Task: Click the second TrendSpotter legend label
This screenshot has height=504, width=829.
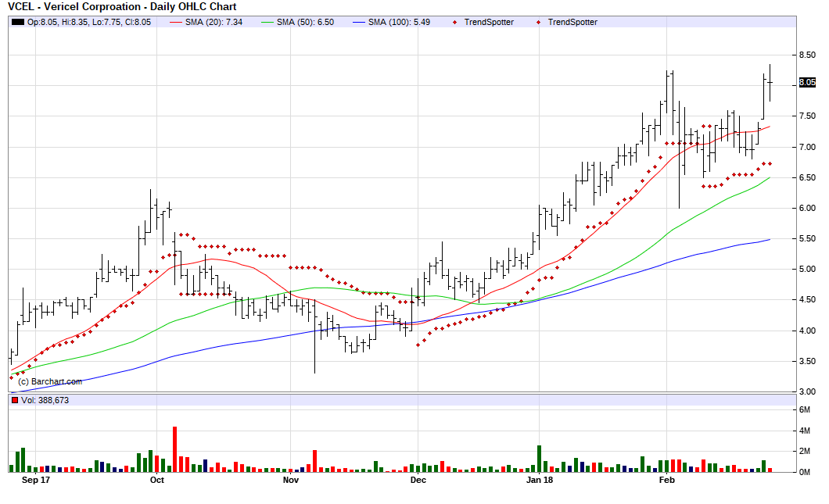Action: coord(572,22)
